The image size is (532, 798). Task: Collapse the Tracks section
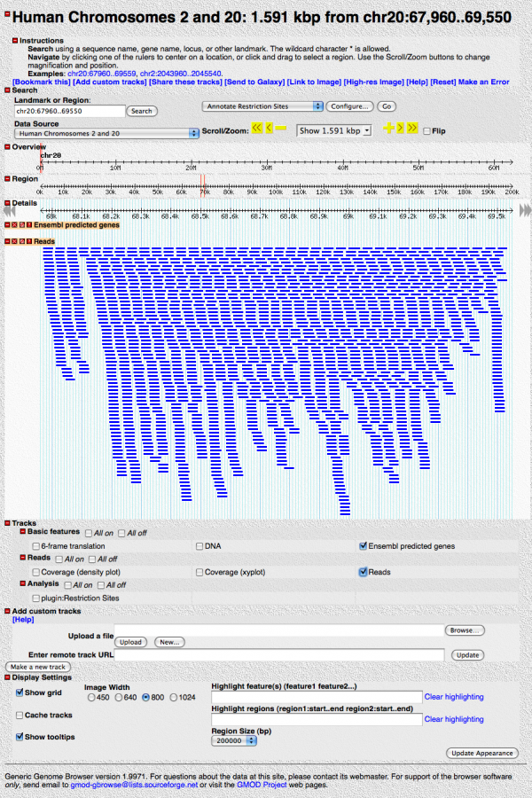click(x=8, y=522)
